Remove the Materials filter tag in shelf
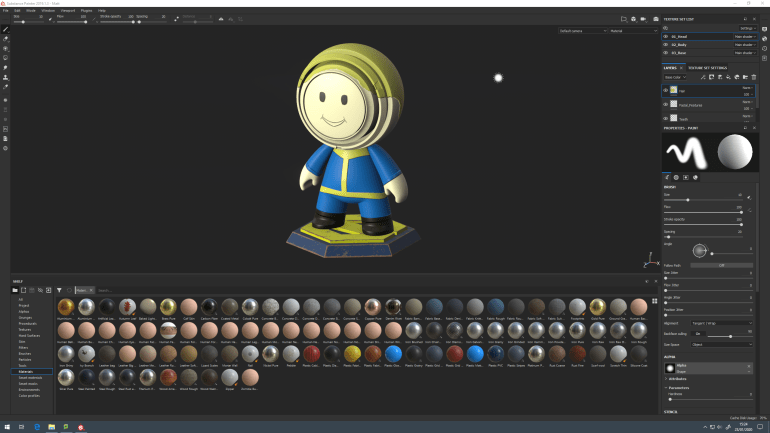The image size is (770, 433). coord(91,291)
